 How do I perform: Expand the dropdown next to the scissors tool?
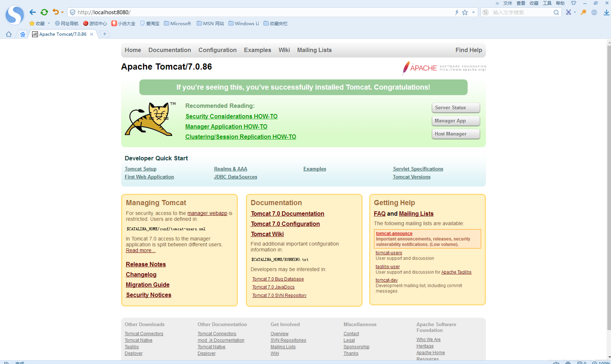pos(575,12)
